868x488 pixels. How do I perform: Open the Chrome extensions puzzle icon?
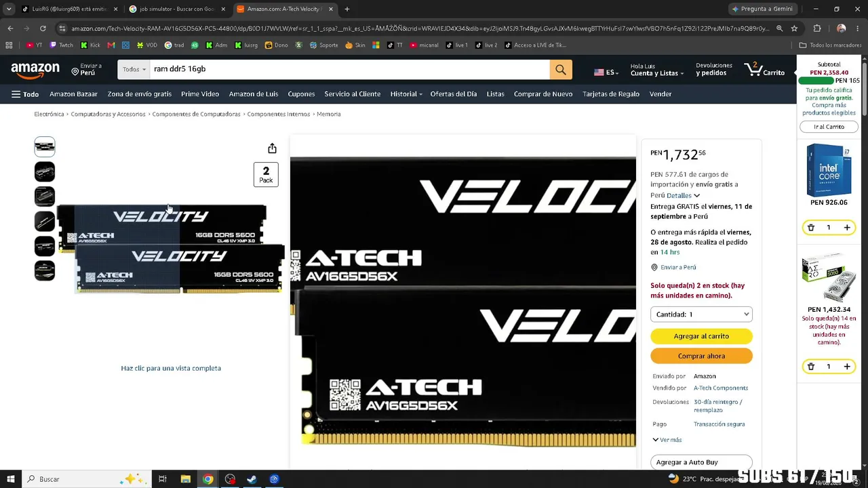[817, 28]
